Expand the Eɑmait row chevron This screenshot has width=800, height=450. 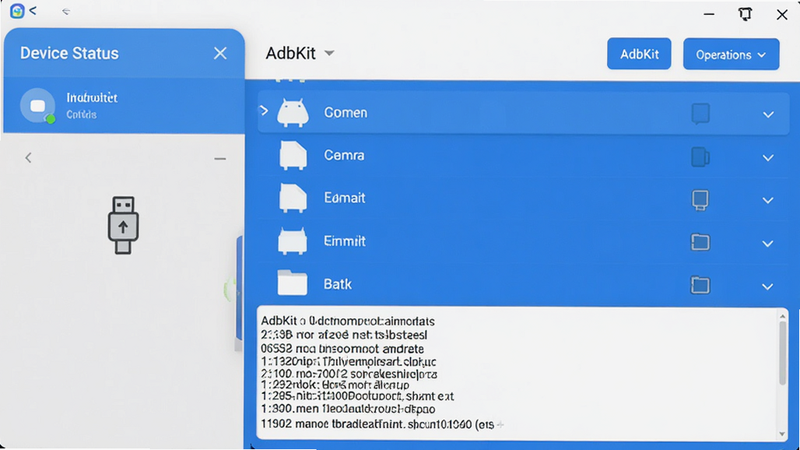(768, 201)
